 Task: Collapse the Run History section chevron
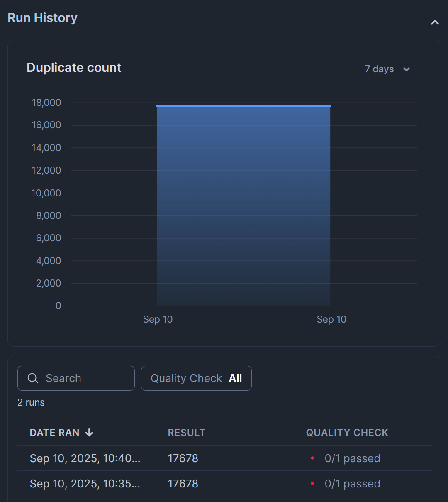[435, 22]
